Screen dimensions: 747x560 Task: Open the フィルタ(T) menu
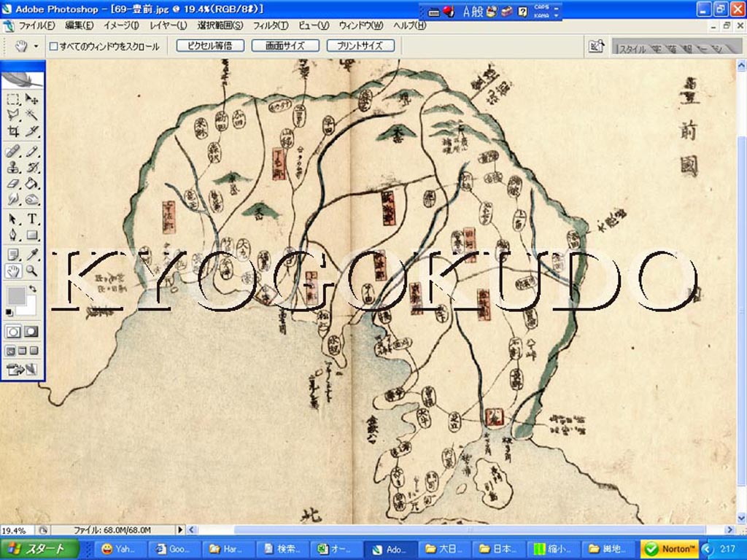tap(271, 26)
